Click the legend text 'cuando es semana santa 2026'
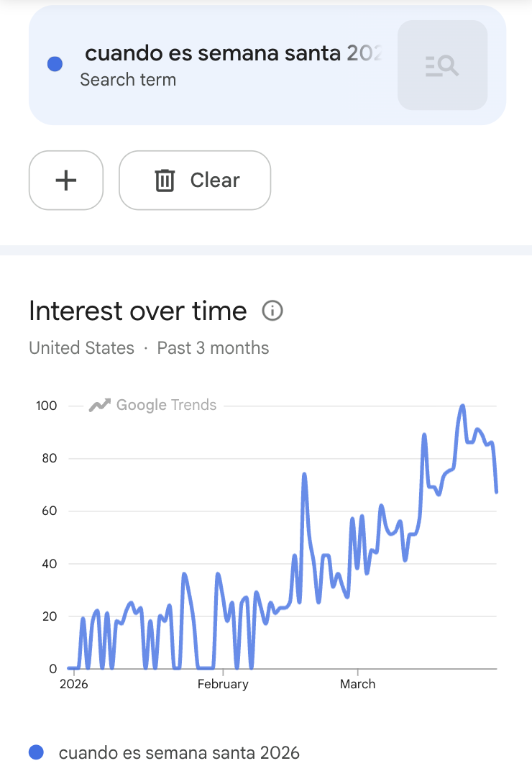 [x=179, y=753]
